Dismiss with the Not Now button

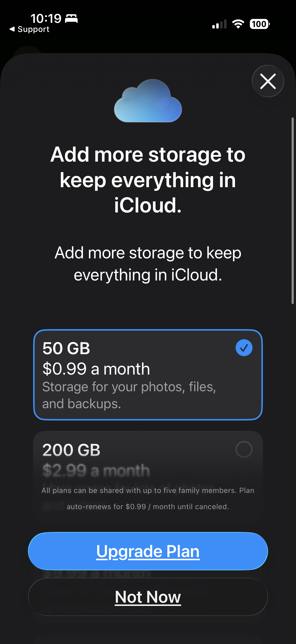[148, 597]
